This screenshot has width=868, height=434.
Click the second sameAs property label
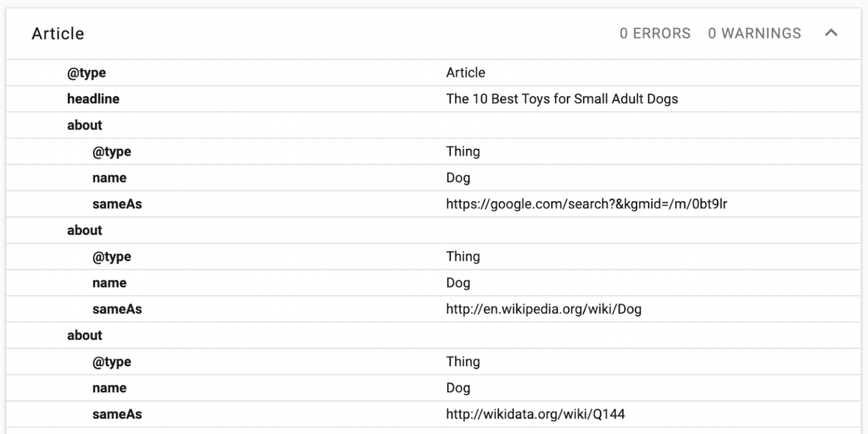pyautogui.click(x=118, y=309)
